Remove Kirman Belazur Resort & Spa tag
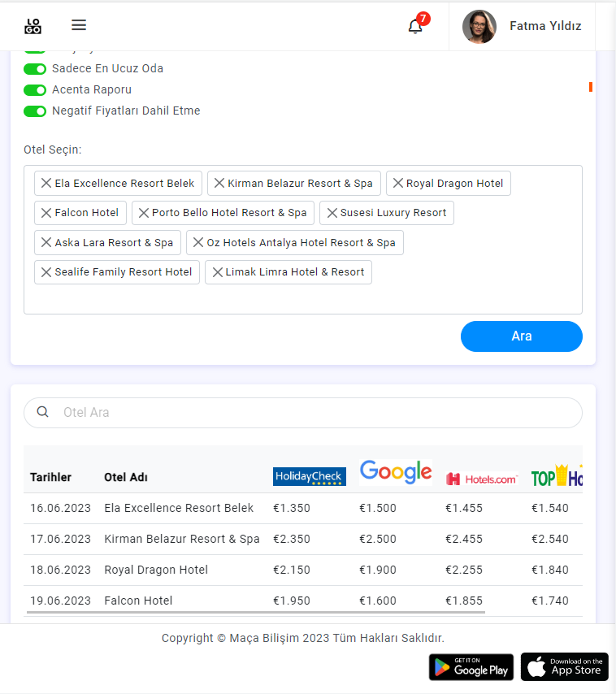 coord(219,184)
